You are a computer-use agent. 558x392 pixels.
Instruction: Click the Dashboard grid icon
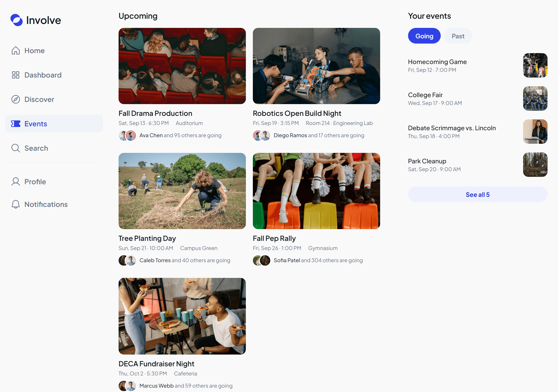[x=15, y=75]
